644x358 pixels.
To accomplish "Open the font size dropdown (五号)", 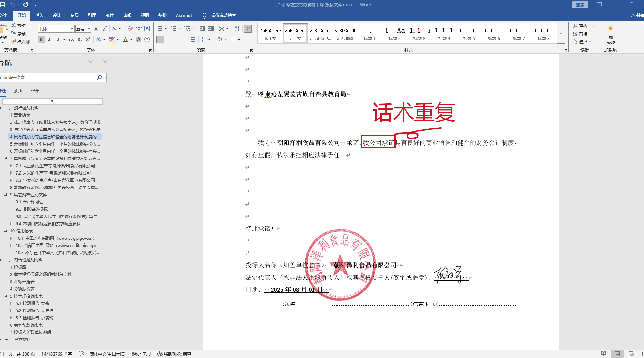I will pos(89,29).
